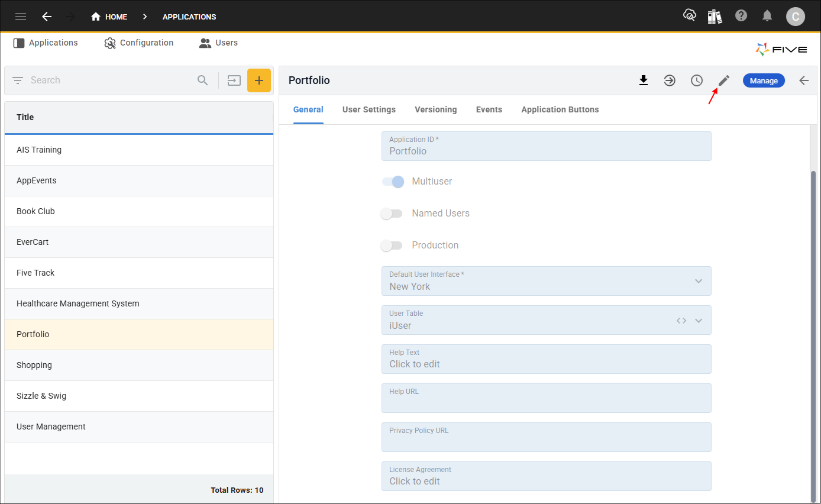Open the help question mark icon
821x504 pixels.
click(x=741, y=16)
